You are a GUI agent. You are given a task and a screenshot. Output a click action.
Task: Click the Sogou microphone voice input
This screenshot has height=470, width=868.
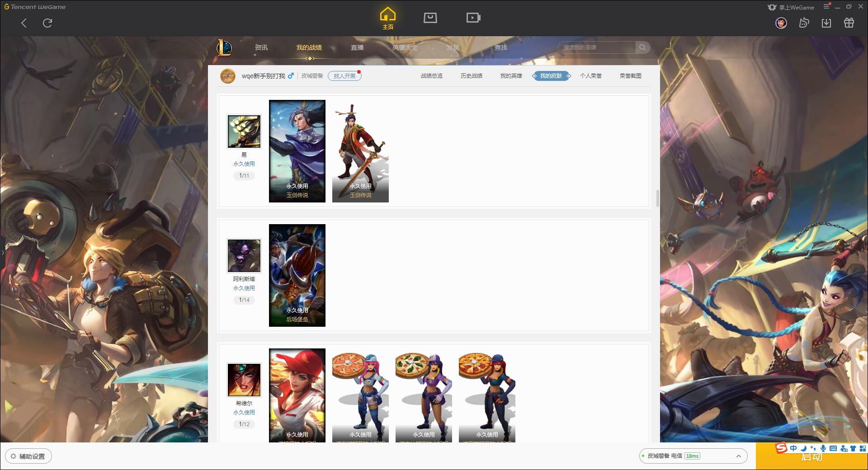point(823,448)
